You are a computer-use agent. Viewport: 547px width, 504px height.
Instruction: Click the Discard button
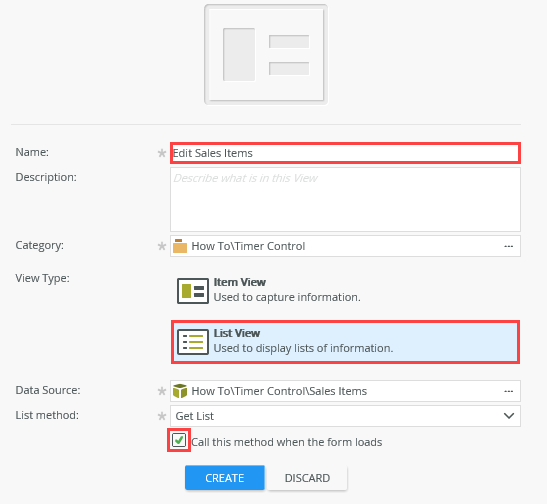coord(307,477)
